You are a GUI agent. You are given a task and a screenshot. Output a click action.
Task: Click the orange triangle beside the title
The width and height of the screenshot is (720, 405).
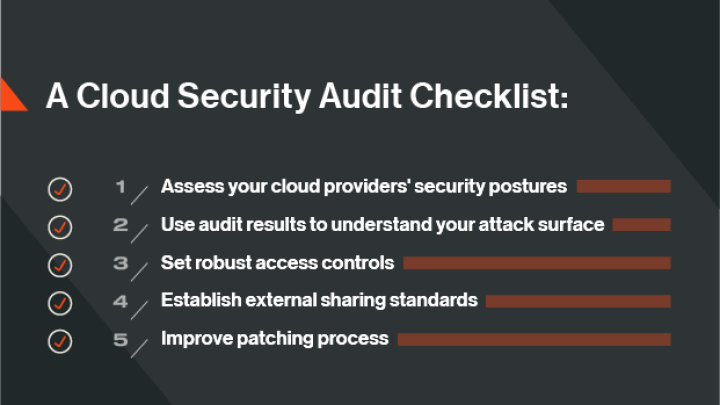[10, 94]
